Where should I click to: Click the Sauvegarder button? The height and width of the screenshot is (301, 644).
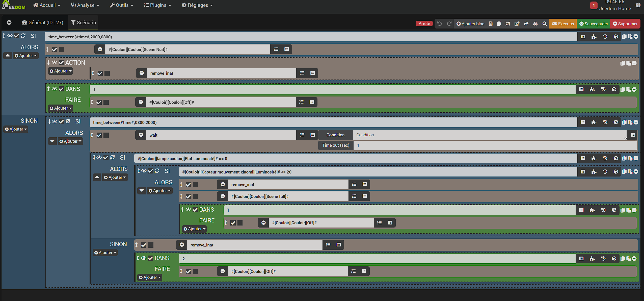[x=594, y=23]
